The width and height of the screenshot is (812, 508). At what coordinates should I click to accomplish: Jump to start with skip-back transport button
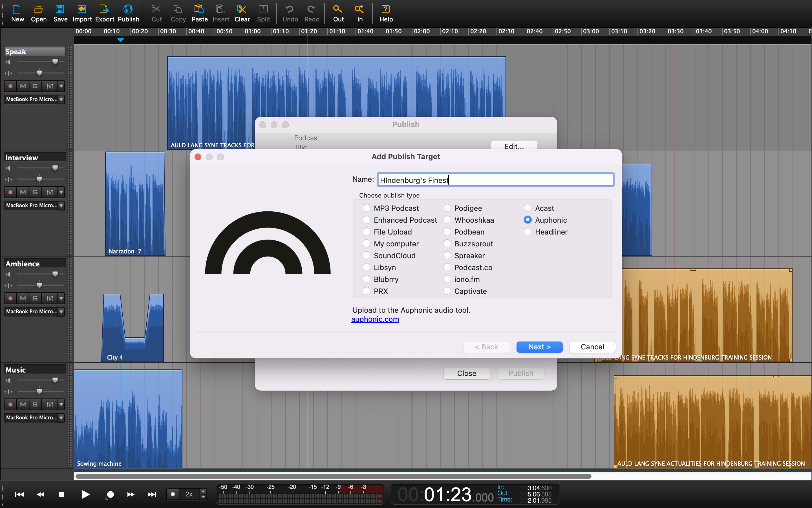coord(19,494)
